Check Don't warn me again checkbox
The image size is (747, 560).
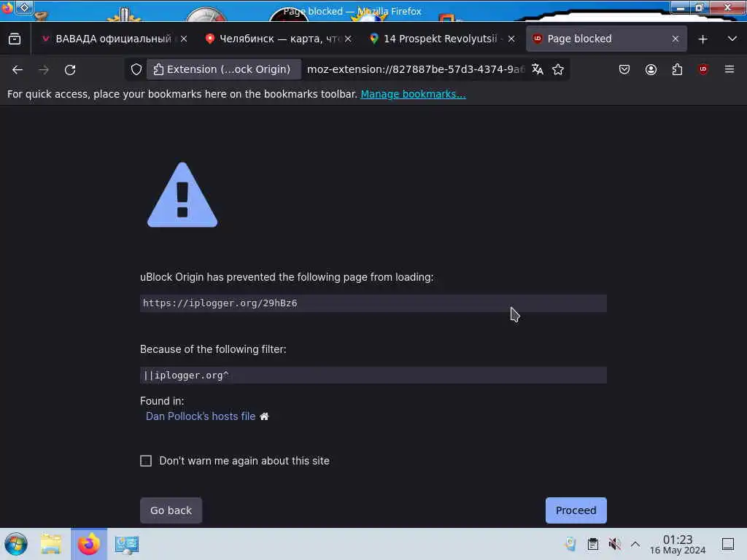[146, 461]
